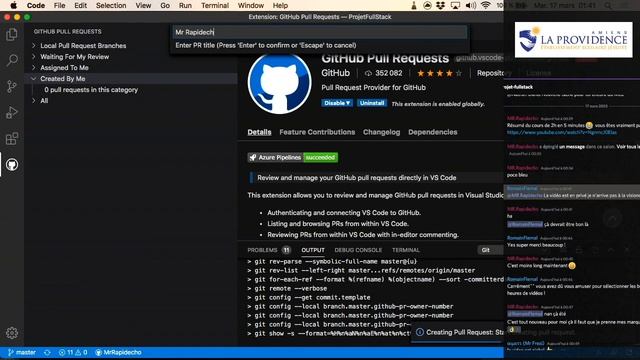640x360 pixels.
Task: Open the Edit menu
Action: pyautogui.click(x=80, y=5)
